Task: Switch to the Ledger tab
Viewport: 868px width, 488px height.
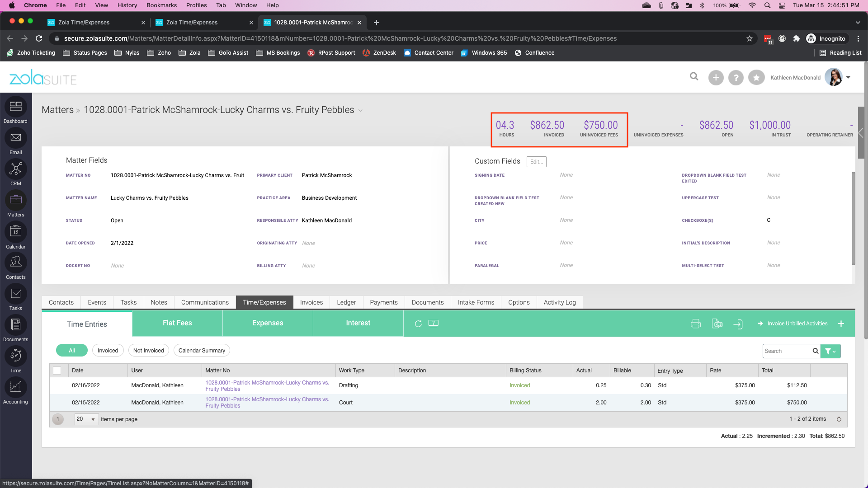Action: [x=346, y=302]
